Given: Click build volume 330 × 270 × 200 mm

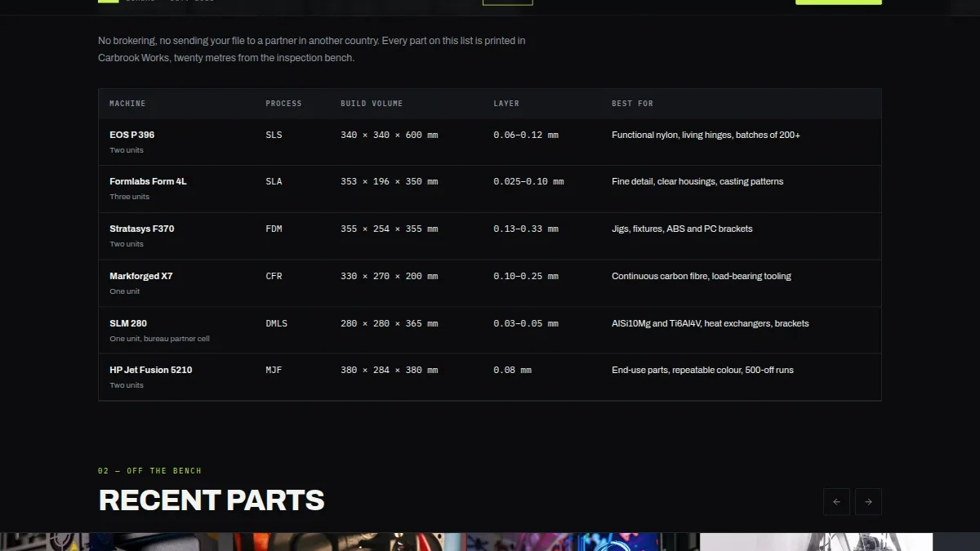Looking at the screenshot, I should point(389,276).
